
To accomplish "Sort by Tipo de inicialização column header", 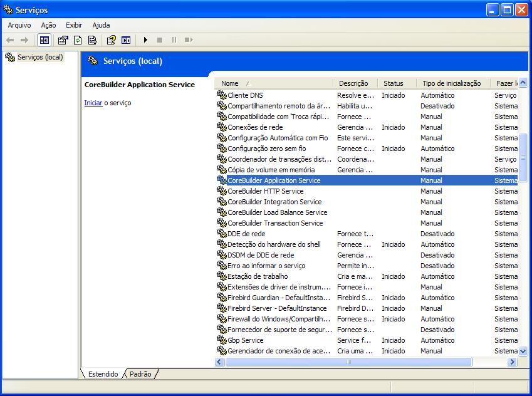I will coord(451,83).
